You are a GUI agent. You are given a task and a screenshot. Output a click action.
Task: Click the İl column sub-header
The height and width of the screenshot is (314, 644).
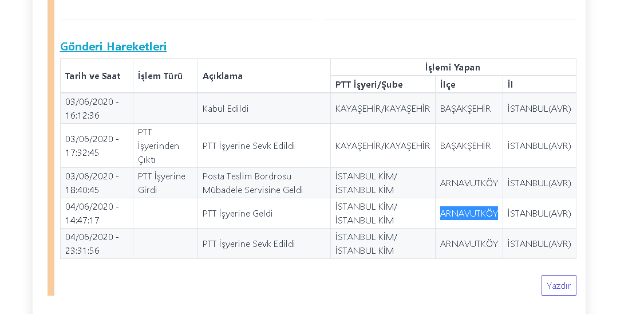(x=510, y=84)
